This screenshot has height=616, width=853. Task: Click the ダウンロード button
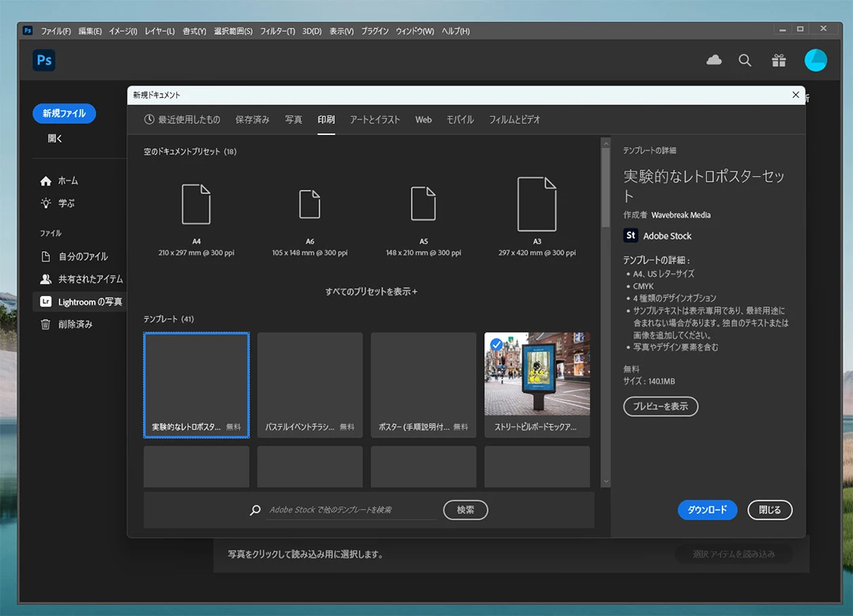707,510
